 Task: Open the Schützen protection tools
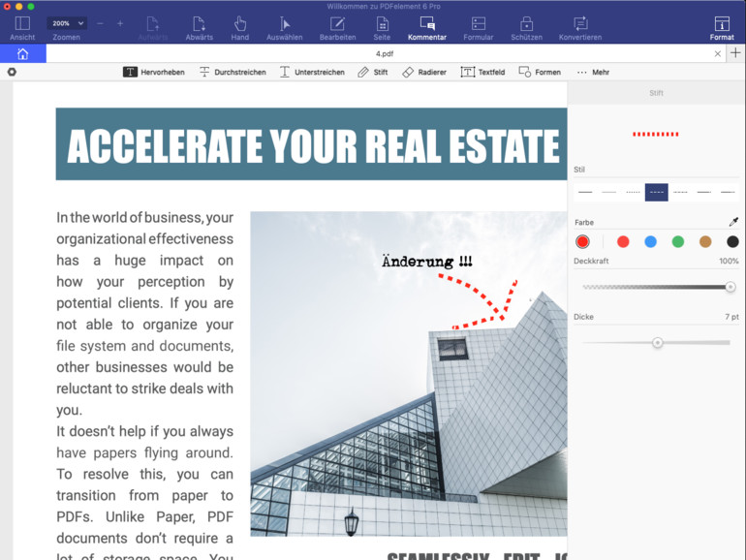pyautogui.click(x=526, y=28)
